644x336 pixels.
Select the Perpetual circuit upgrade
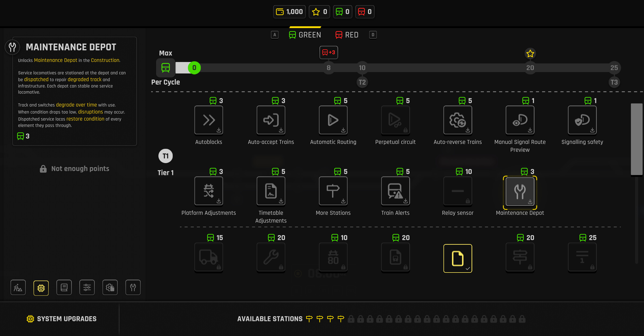[395, 120]
